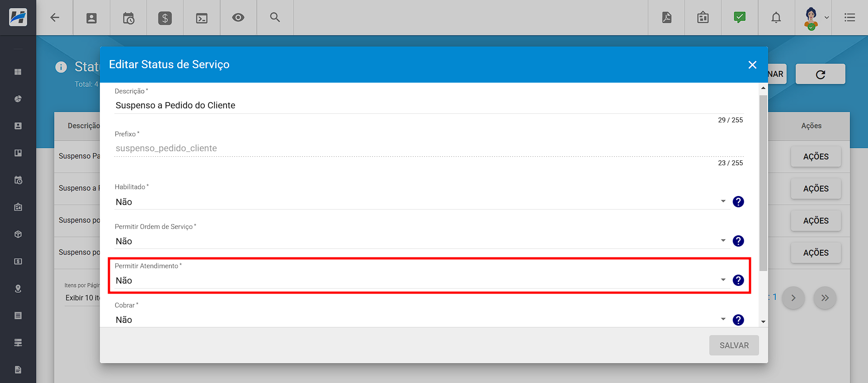Screen dimensions: 868x383
Task: Click the first AÇÕES button in table
Action: coord(816,157)
